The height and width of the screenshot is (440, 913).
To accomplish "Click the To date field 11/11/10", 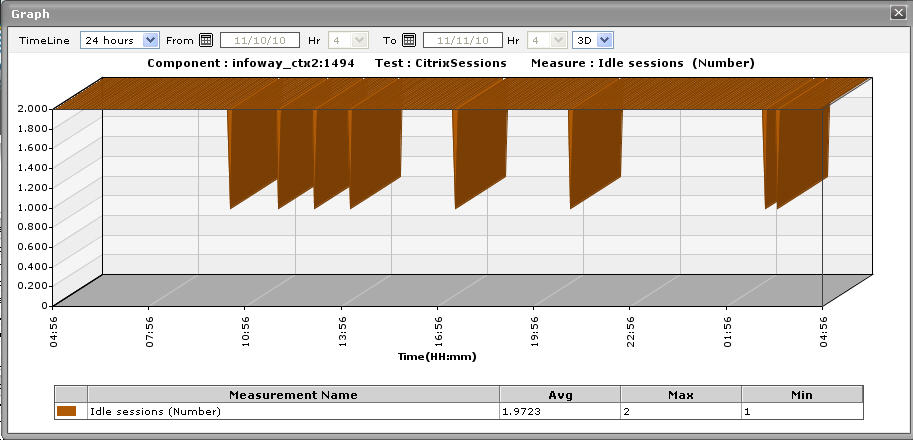I will 462,40.
